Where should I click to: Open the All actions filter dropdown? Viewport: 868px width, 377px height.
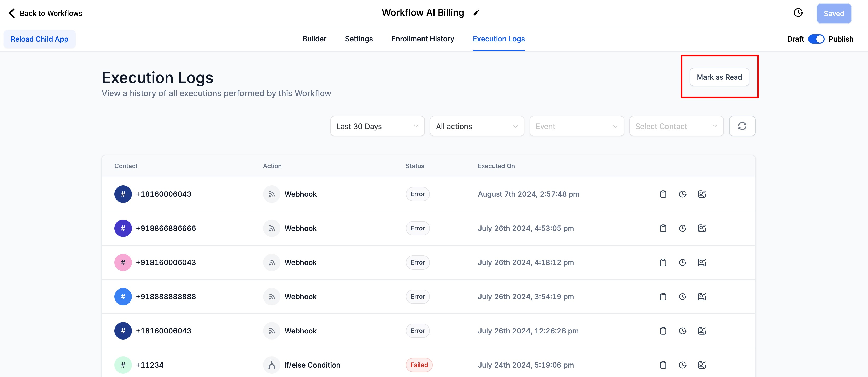point(477,126)
